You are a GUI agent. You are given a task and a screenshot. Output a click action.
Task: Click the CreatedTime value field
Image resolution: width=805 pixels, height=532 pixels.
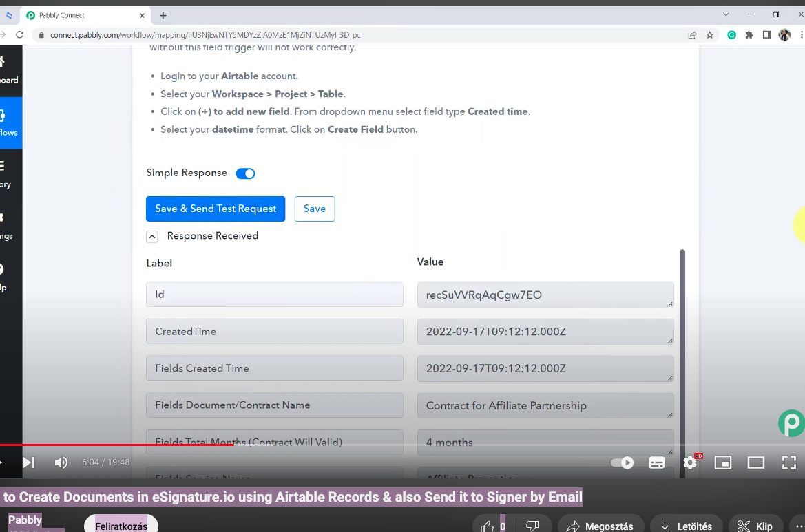tap(545, 332)
